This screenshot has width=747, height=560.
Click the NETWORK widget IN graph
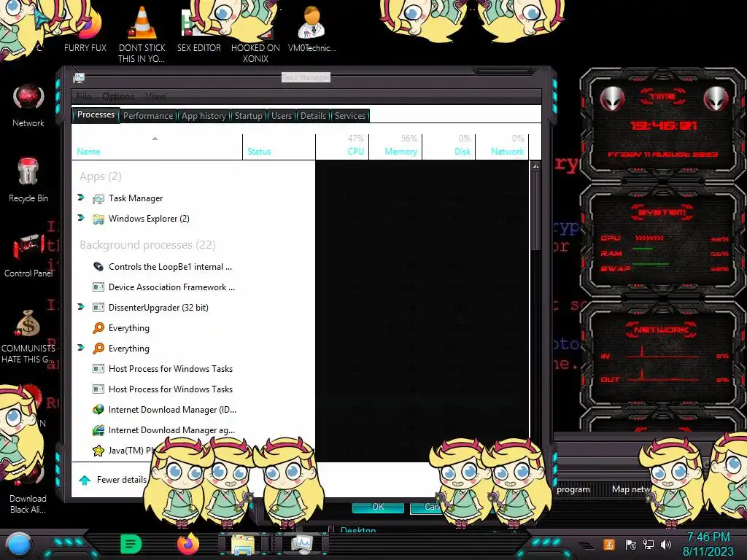(x=665, y=354)
